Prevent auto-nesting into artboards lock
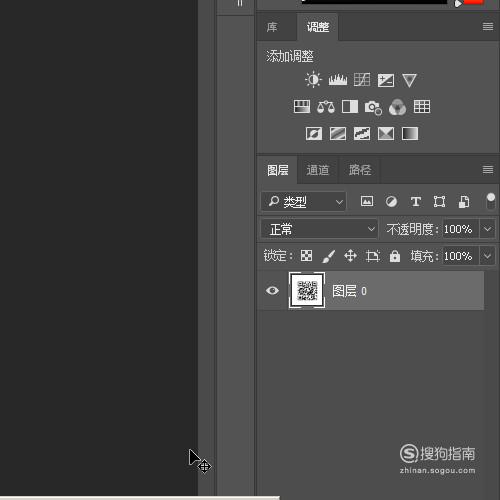 tap(373, 256)
